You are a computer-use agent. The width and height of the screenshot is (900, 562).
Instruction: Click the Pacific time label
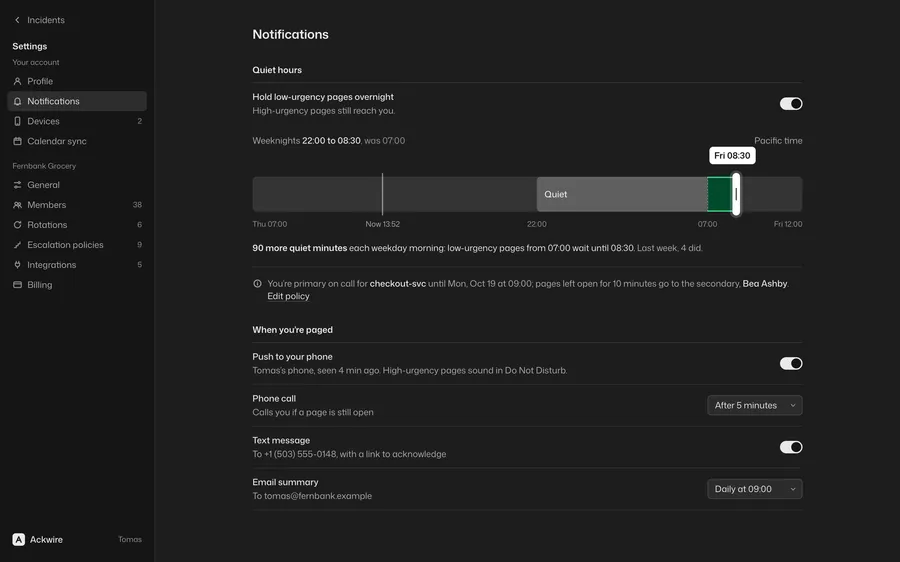778,141
